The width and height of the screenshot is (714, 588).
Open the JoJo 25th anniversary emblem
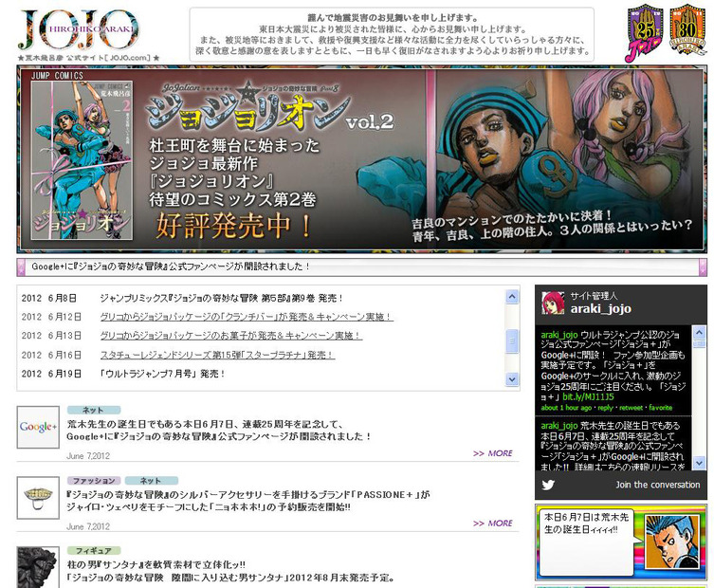point(645,32)
